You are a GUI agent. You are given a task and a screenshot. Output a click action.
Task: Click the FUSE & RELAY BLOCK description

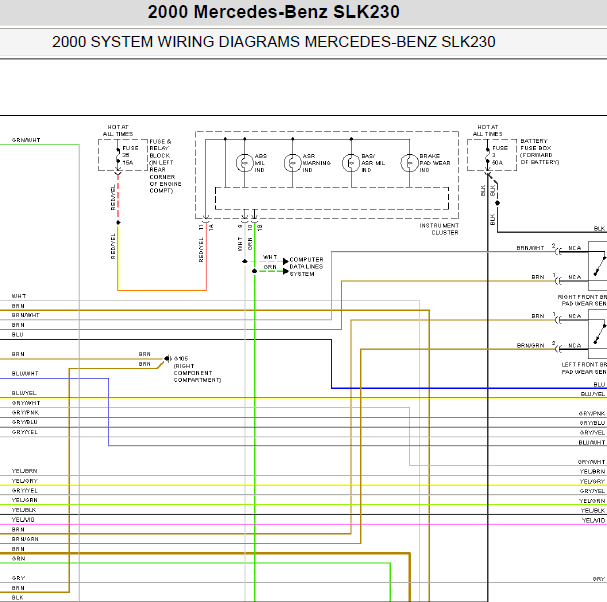165,166
